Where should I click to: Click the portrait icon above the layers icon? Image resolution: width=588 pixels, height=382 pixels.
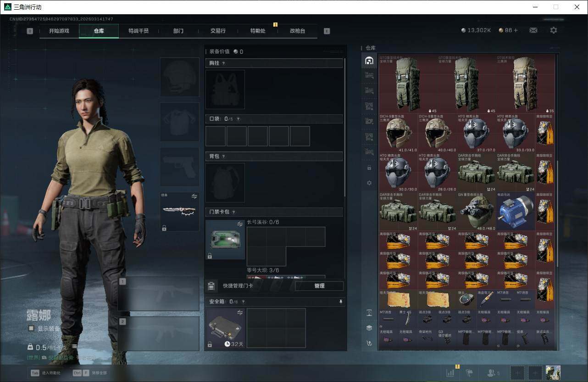click(x=369, y=313)
